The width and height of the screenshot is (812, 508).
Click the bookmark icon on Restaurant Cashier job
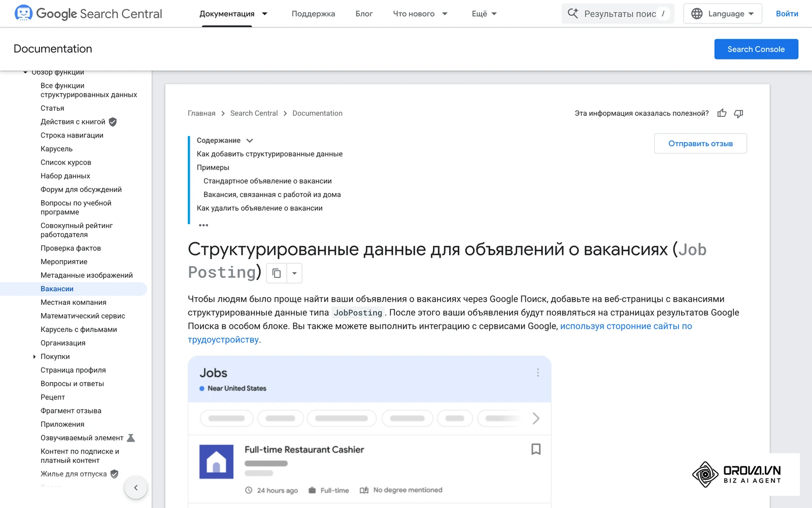pos(536,449)
